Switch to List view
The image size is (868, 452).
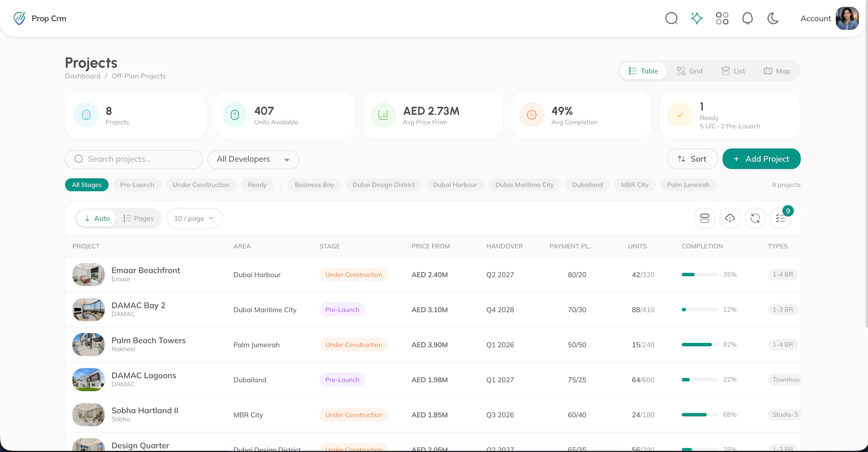pyautogui.click(x=733, y=71)
